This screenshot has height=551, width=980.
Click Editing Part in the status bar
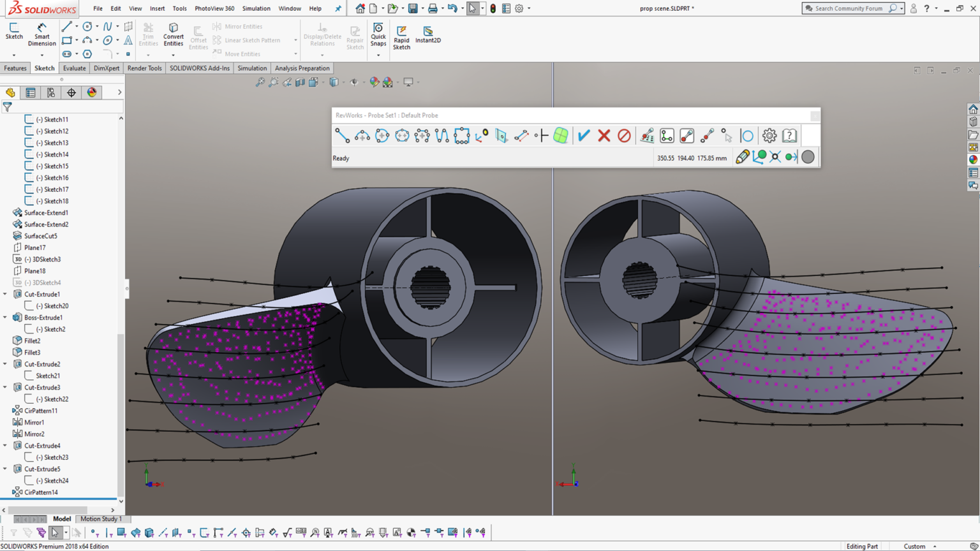862,546
